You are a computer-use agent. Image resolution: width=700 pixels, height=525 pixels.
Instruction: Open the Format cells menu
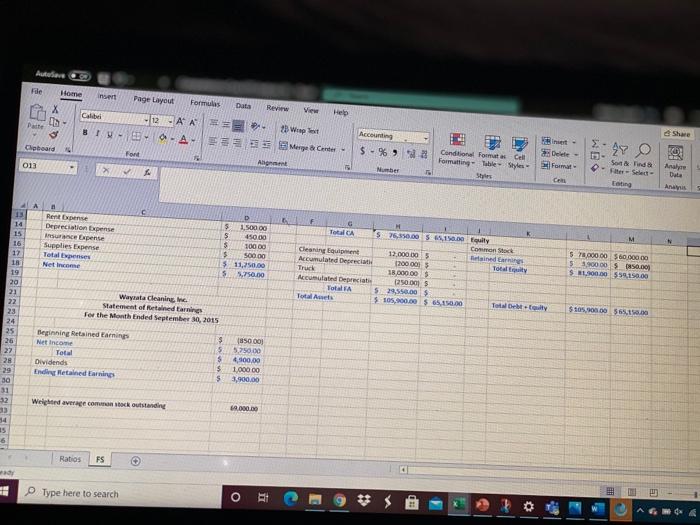tap(558, 166)
